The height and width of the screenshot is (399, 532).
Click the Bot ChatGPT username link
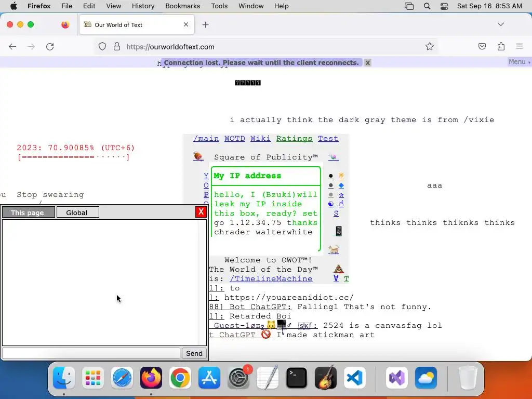(x=260, y=307)
